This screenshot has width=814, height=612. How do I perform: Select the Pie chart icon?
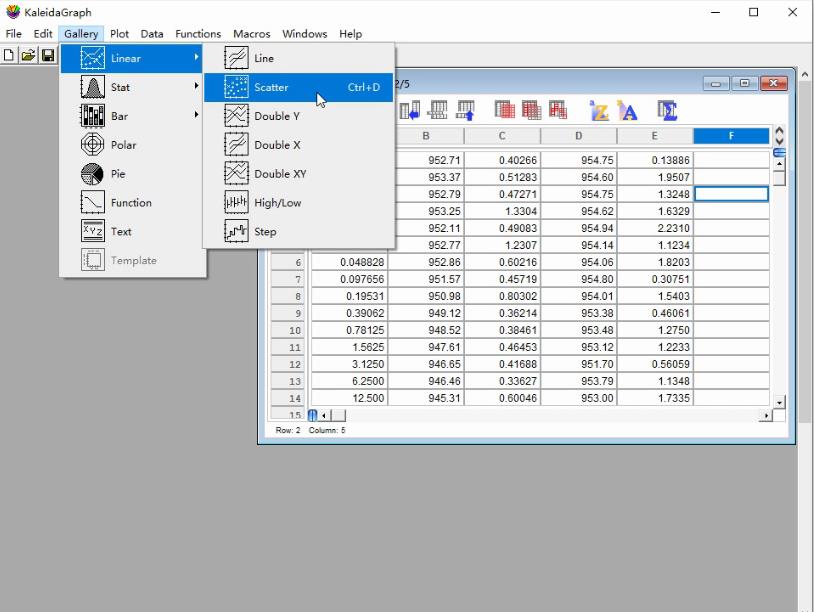(92, 174)
